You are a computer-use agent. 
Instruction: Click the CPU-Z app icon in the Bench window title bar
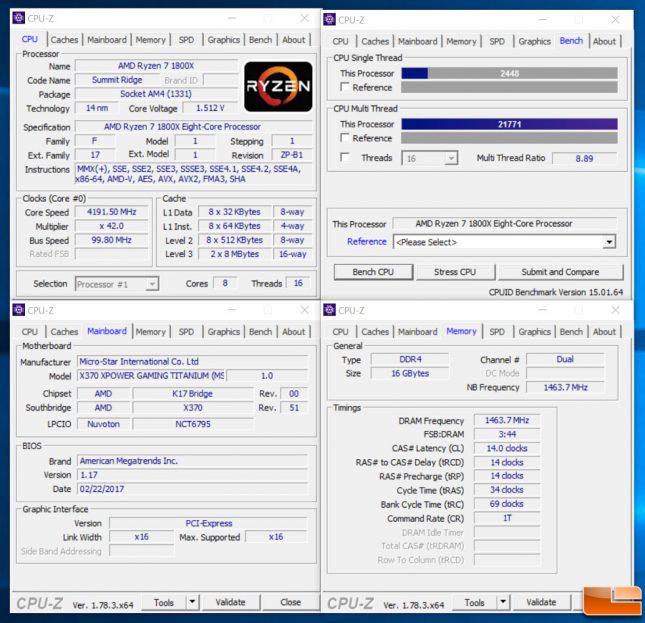click(x=329, y=19)
